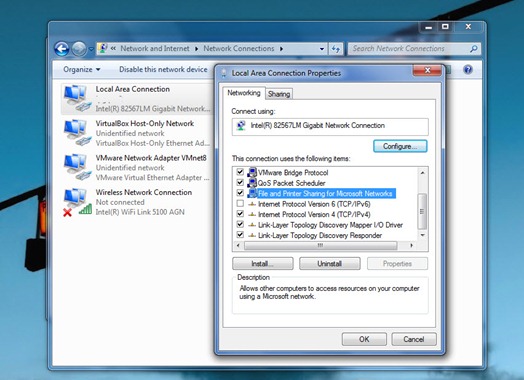Switch to the Networking tab
The image size is (524, 380).
click(244, 93)
